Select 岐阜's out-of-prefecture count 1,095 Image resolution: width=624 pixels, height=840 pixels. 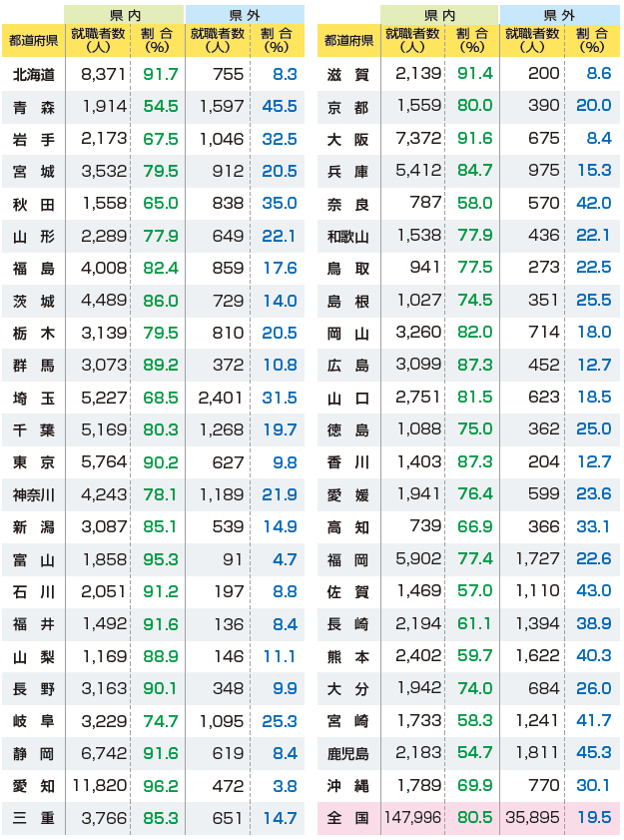coord(222,721)
